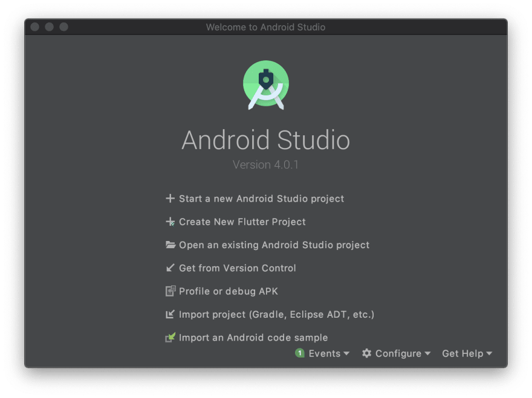Click the Version 4.0.1 text
Image resolution: width=532 pixels, height=398 pixels.
click(265, 165)
